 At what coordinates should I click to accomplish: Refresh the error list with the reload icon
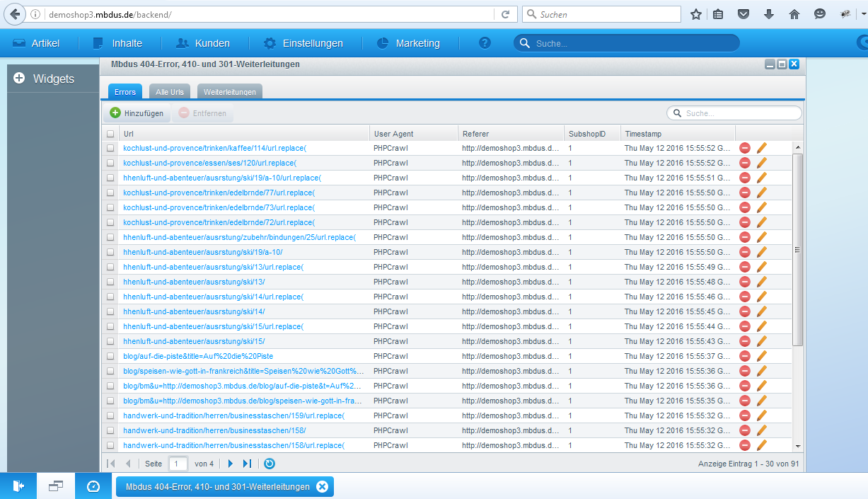click(x=270, y=464)
